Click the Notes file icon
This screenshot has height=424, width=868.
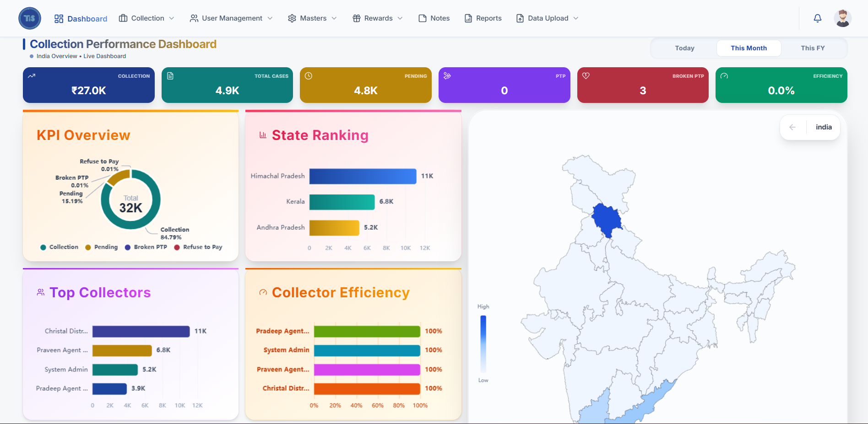[423, 18]
